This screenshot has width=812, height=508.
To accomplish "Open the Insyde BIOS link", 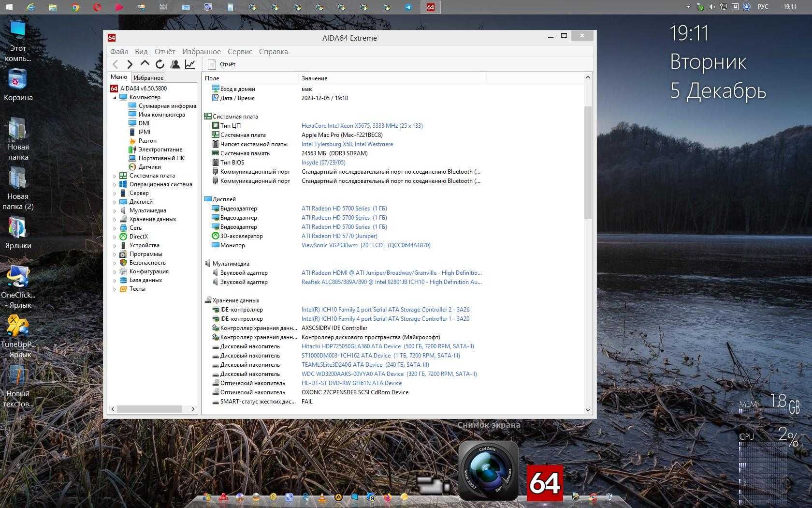I will pyautogui.click(x=323, y=163).
